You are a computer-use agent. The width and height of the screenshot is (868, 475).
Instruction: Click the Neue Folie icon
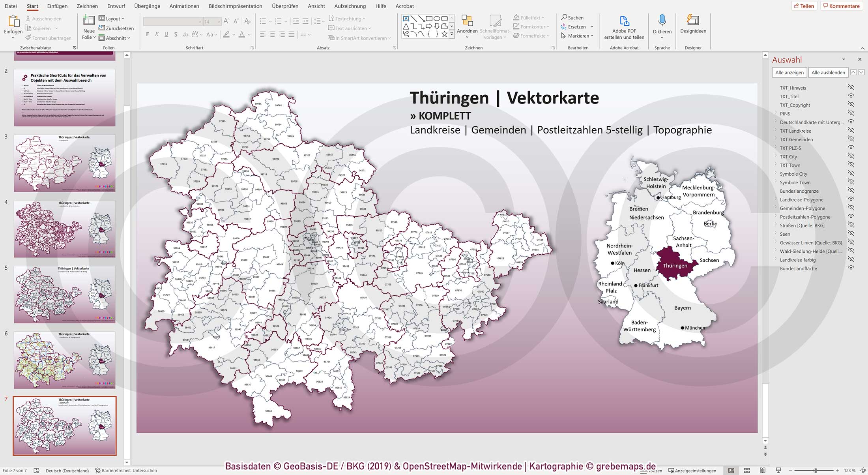89,21
